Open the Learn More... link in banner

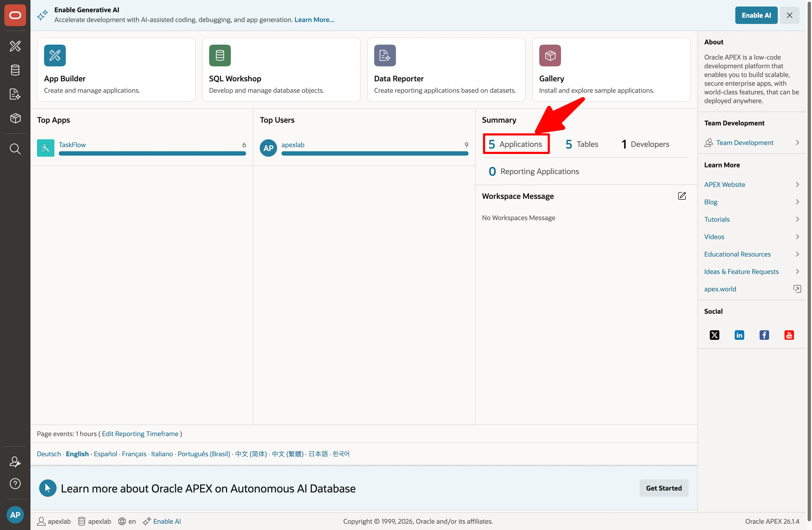pyautogui.click(x=314, y=20)
